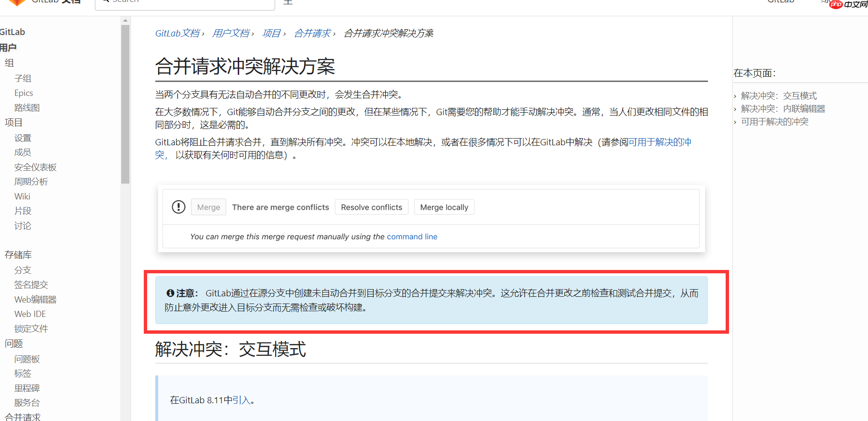Click the sidebar scrollbar thumb
Image resolution: width=868 pixels, height=421 pixels.
pyautogui.click(x=126, y=105)
